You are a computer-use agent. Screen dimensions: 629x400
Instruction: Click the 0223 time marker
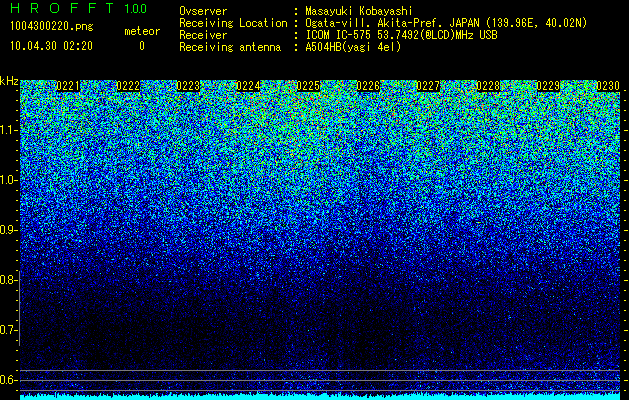click(188, 86)
